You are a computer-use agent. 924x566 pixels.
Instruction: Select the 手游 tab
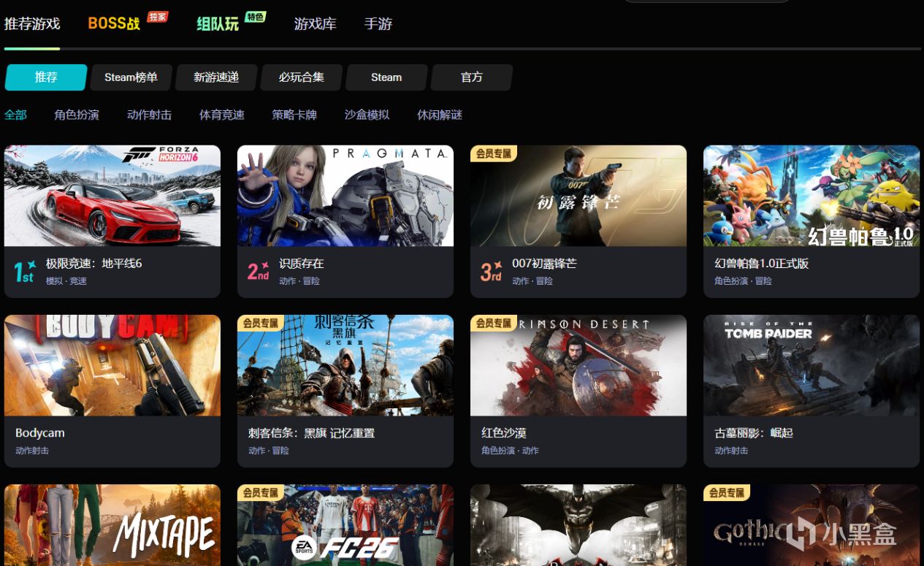pyautogui.click(x=378, y=23)
